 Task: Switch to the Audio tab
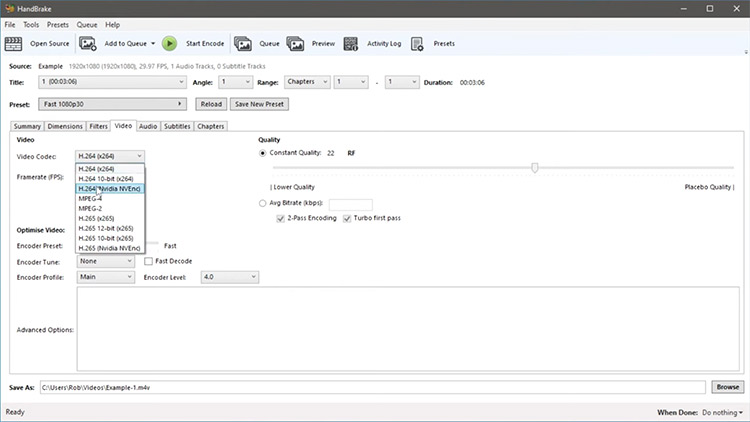click(x=148, y=126)
